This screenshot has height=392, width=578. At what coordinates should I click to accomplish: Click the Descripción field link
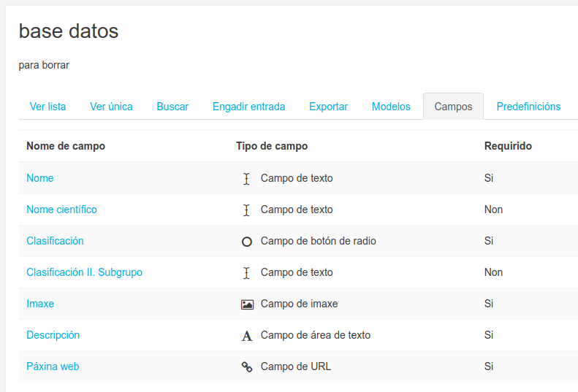pyautogui.click(x=53, y=335)
